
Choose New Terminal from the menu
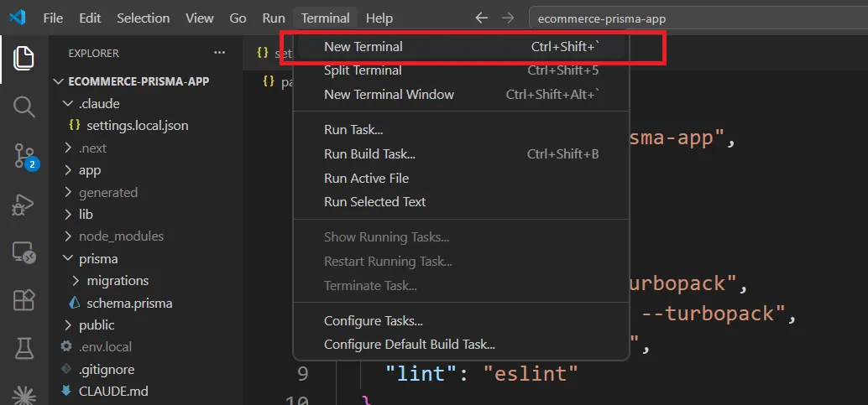462,47
